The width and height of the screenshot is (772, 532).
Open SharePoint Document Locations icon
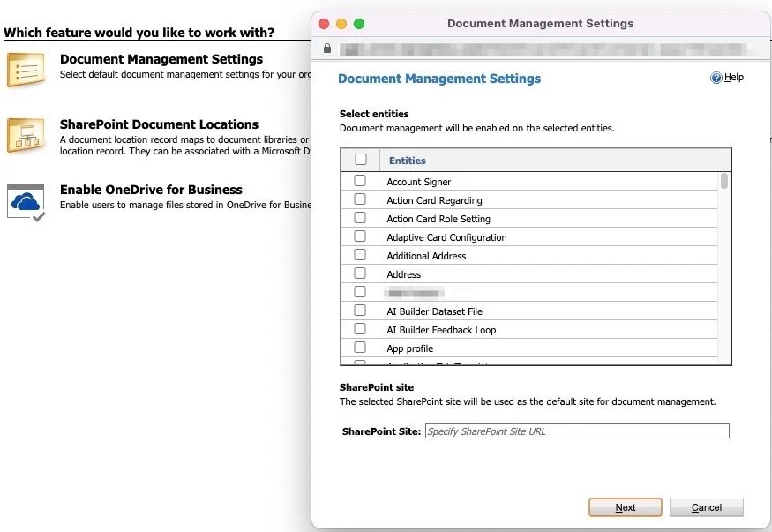tap(26, 135)
